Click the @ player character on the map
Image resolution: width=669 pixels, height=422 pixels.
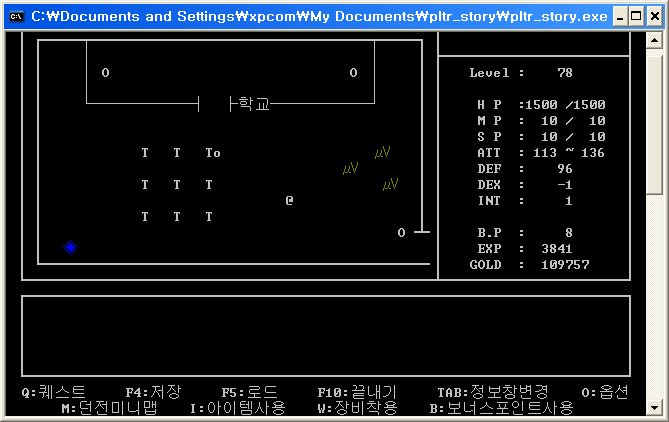click(x=289, y=200)
